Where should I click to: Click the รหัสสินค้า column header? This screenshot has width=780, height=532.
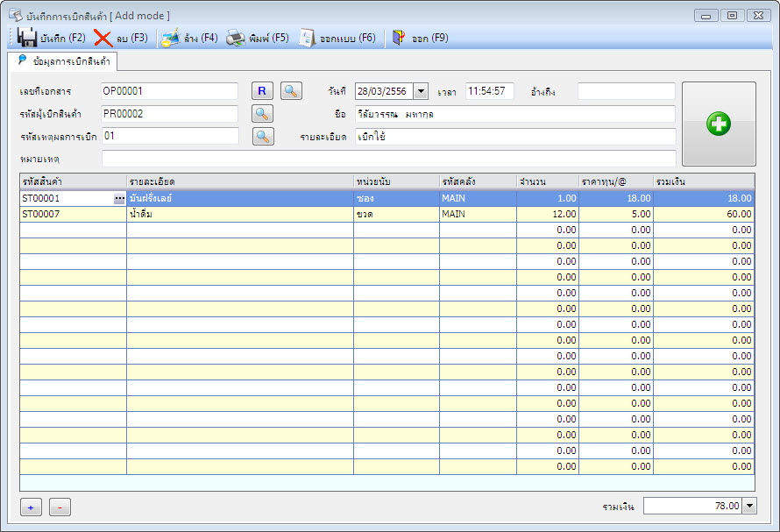(x=73, y=181)
